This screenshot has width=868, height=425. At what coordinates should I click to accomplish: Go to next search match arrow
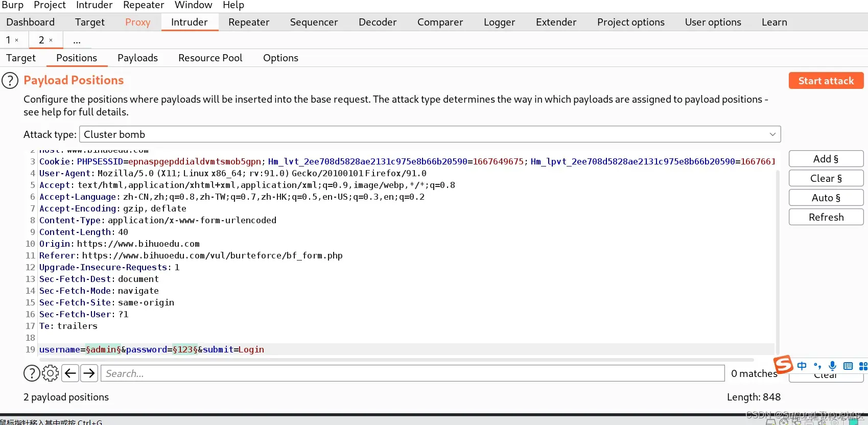[89, 373]
